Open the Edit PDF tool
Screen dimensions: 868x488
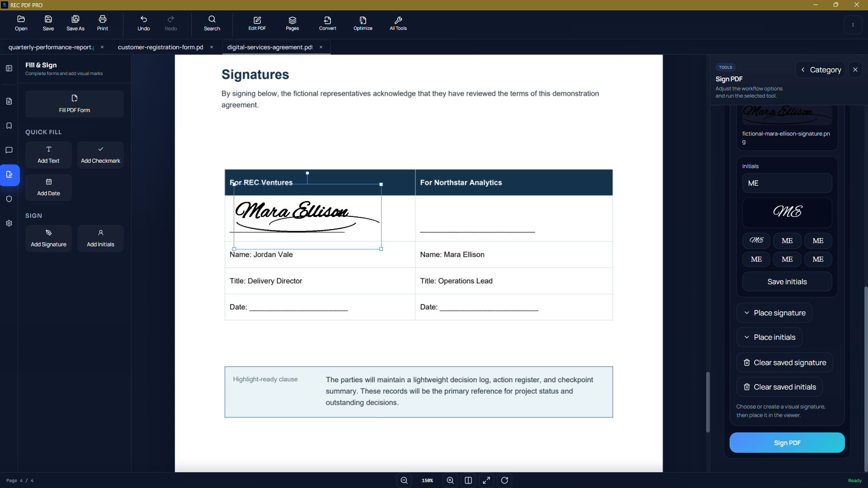(x=257, y=23)
